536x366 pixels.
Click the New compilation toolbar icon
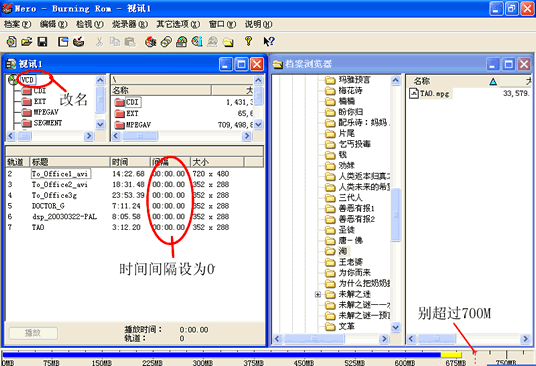pyautogui.click(x=11, y=42)
